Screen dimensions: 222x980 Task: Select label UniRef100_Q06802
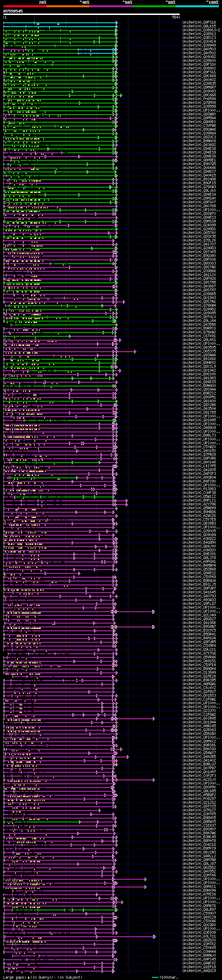click(x=199, y=68)
